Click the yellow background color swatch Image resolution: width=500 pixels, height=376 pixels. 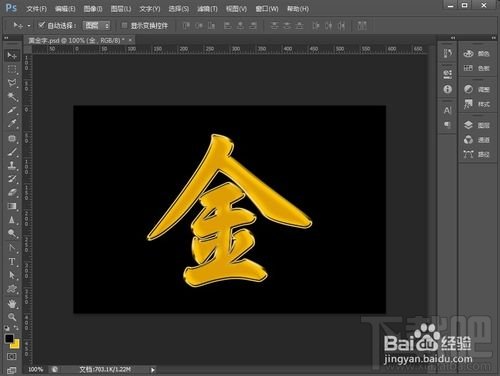click(16, 345)
